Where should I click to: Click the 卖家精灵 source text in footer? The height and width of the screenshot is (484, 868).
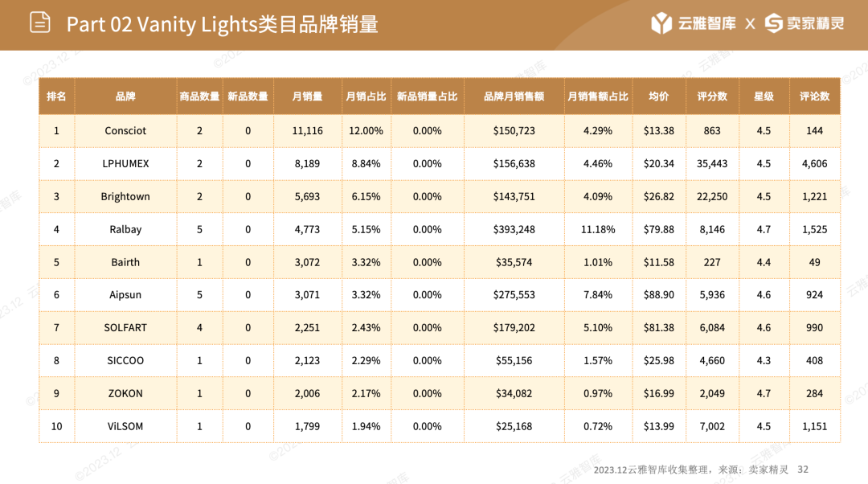point(768,470)
